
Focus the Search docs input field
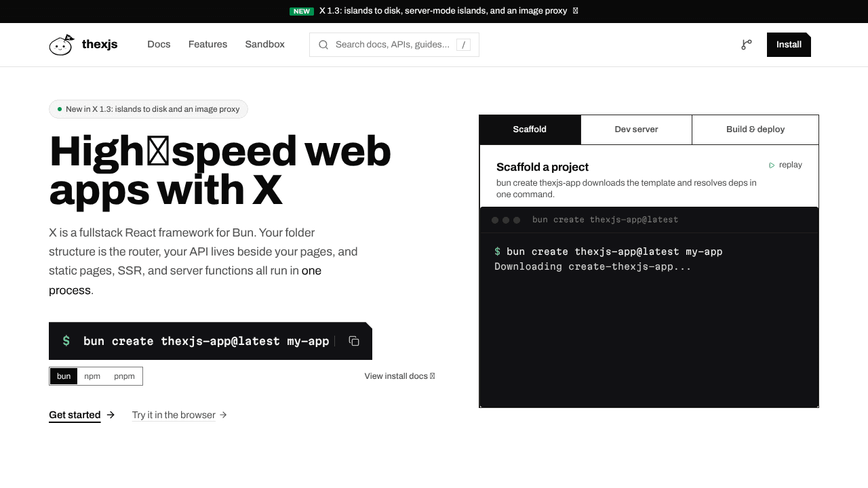(394, 45)
